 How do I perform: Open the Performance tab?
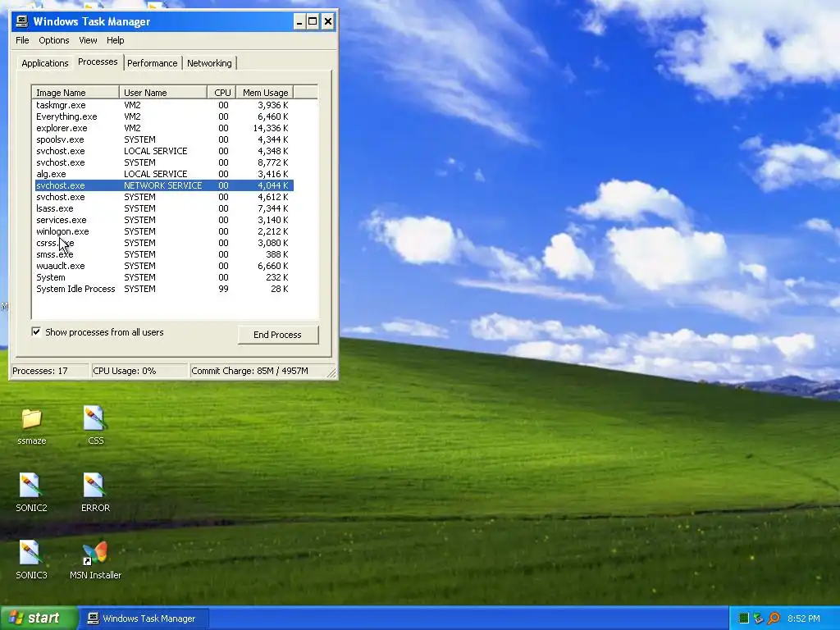[x=152, y=63]
